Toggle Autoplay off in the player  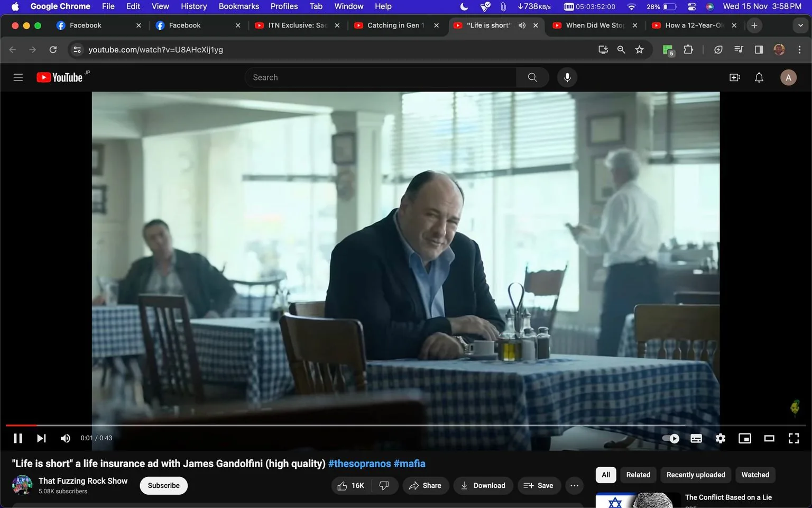click(670, 438)
